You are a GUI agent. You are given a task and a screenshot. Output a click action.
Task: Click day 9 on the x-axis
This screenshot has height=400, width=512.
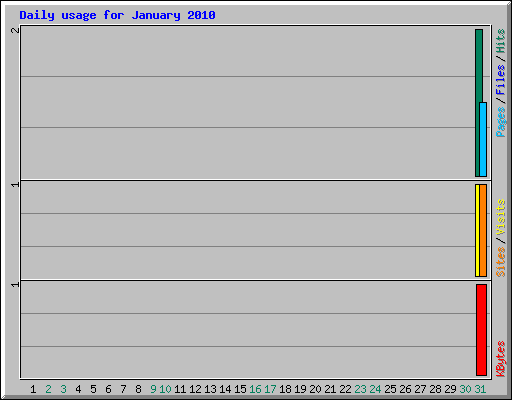pos(153,389)
